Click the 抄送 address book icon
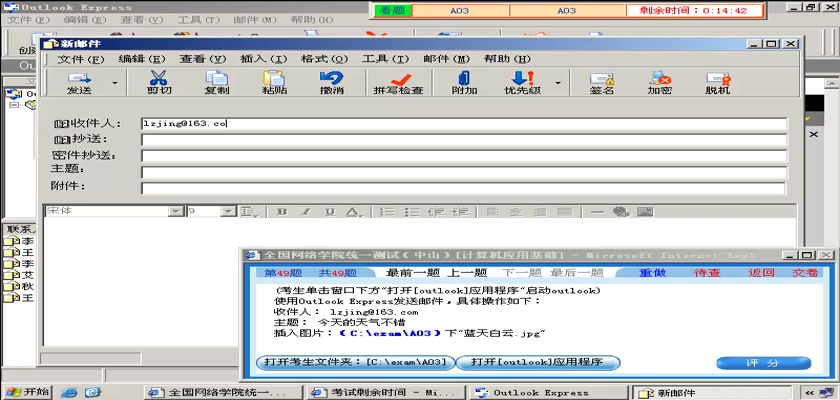Viewport: 840px width, 400px height. pyautogui.click(x=63, y=140)
